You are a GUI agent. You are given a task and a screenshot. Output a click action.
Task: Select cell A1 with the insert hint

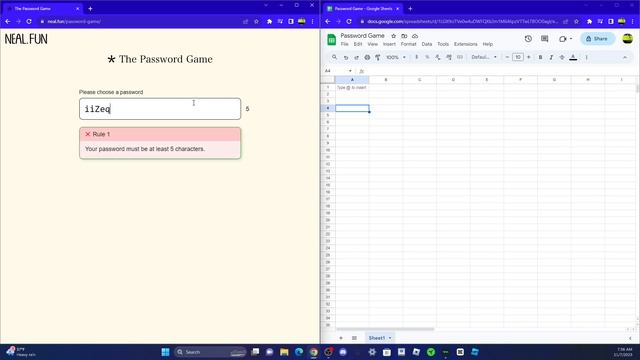click(352, 87)
